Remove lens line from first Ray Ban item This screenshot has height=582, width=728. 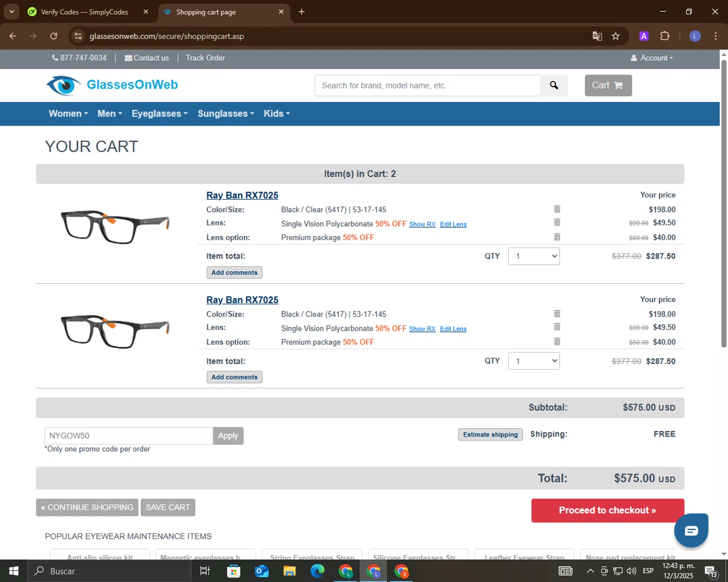click(557, 222)
